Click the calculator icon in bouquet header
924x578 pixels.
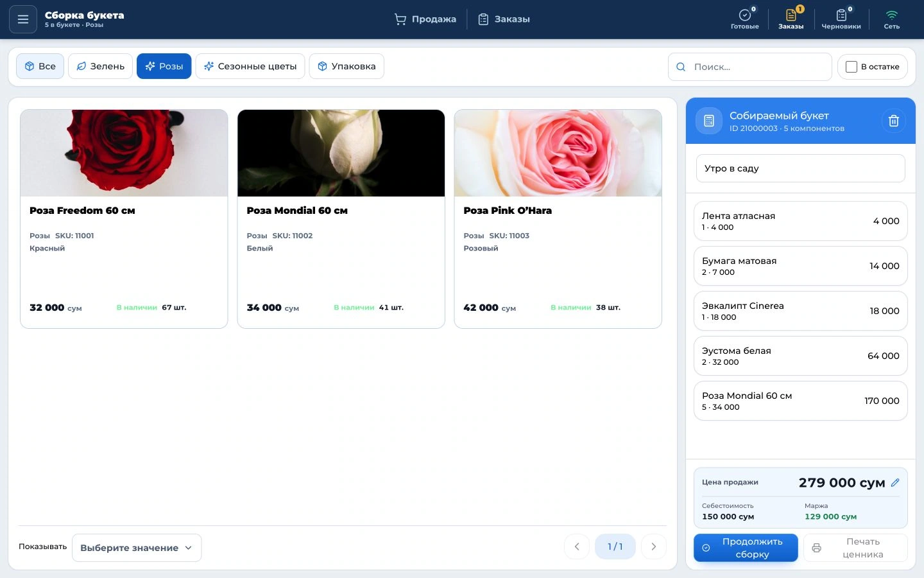click(x=709, y=121)
